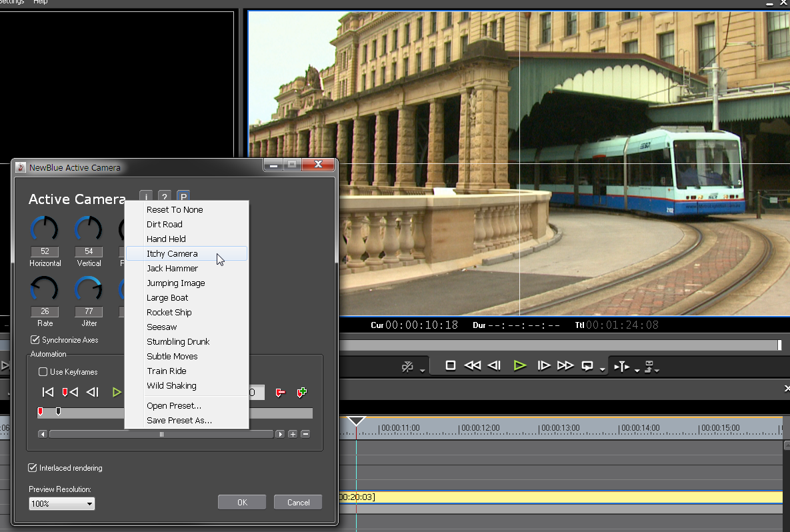Click the Help menu in menu bar

(x=40, y=2)
